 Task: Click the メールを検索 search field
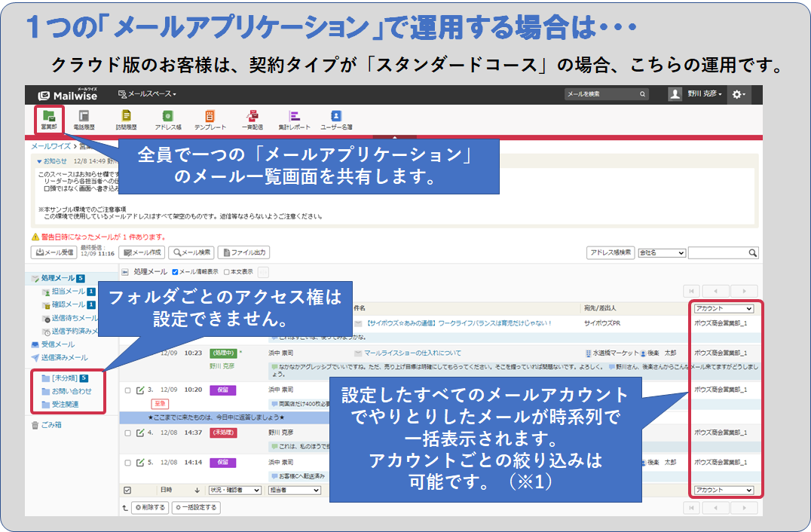coord(601,94)
